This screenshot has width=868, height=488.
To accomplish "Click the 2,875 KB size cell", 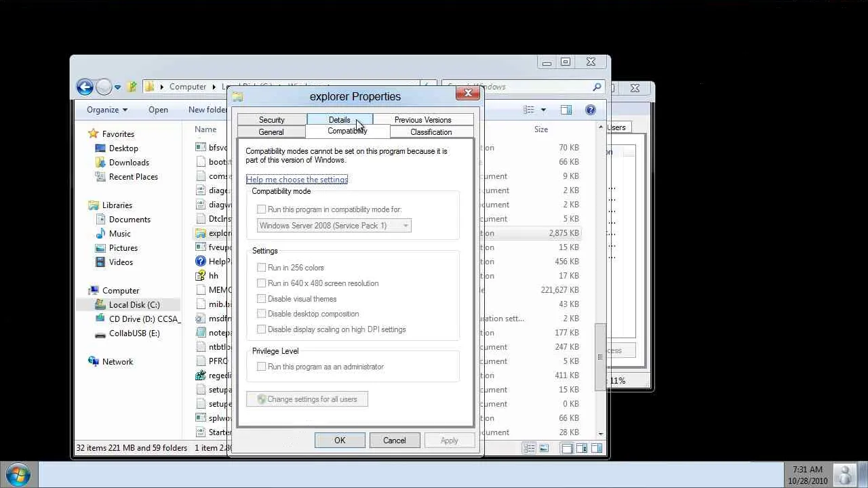I will (564, 233).
